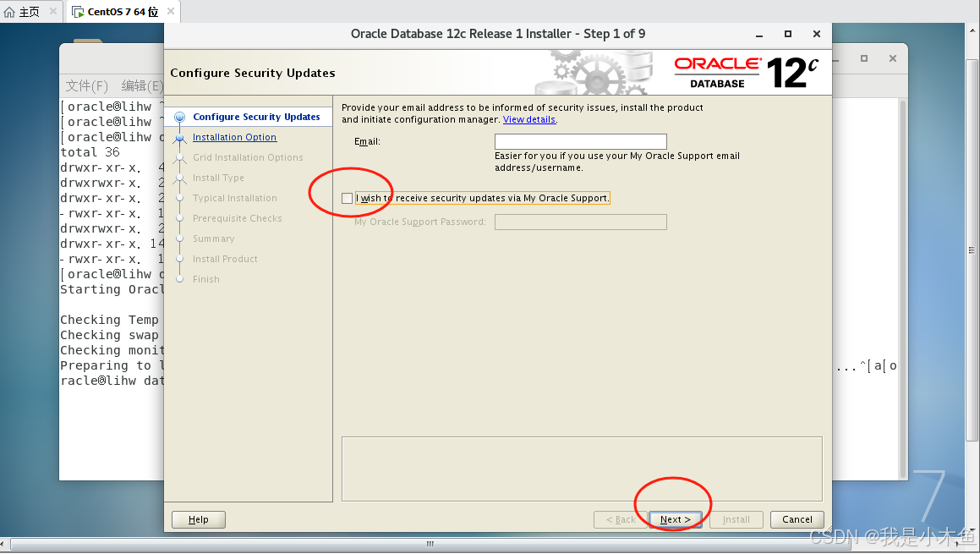Close the Oracle installer window
Screen dimensions: 980x554
pyautogui.click(x=816, y=34)
